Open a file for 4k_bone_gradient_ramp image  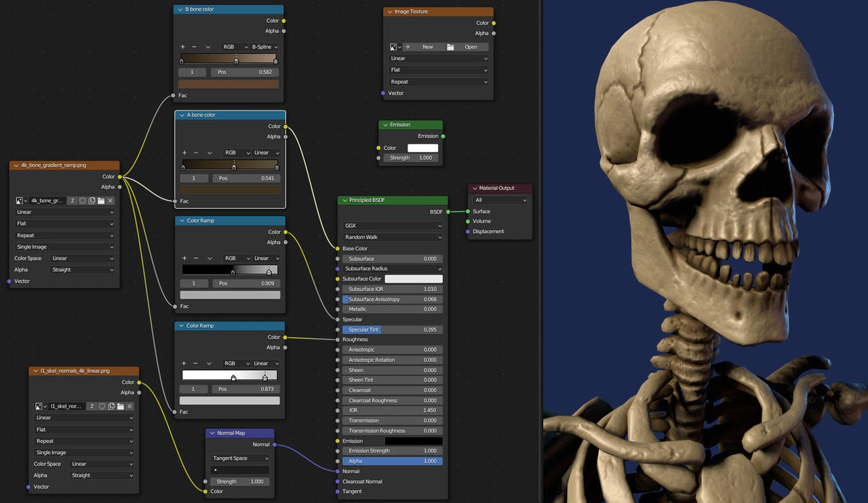click(100, 201)
